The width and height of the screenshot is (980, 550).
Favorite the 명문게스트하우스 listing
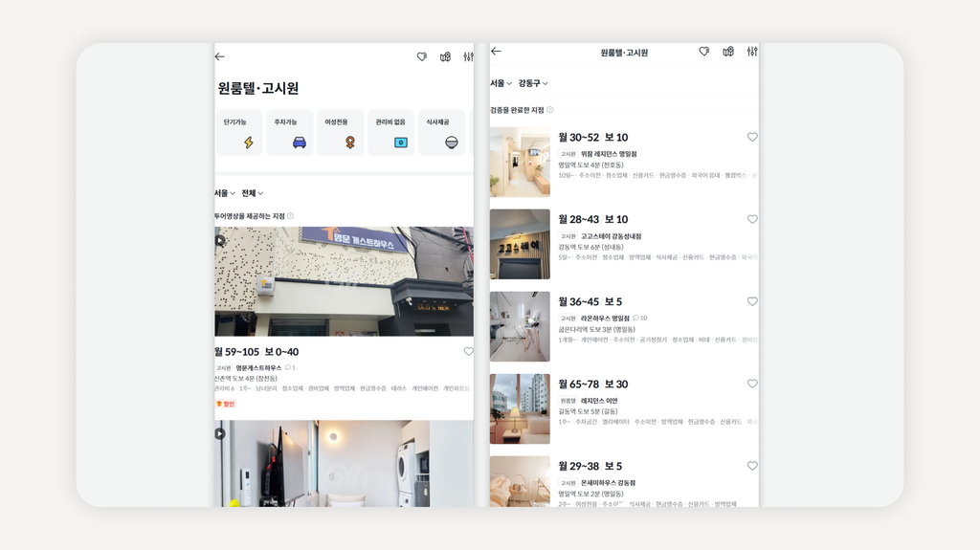click(x=468, y=352)
